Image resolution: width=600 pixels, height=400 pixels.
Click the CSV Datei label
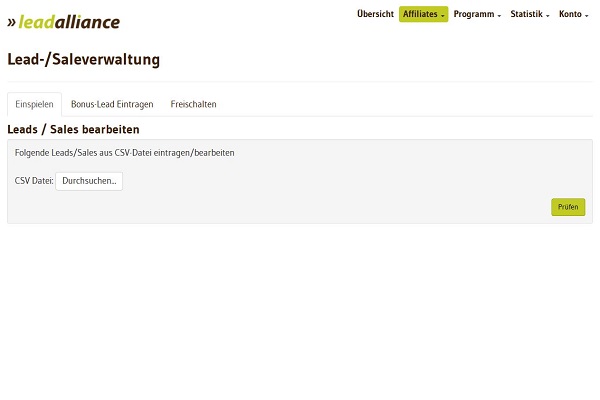tap(34, 181)
